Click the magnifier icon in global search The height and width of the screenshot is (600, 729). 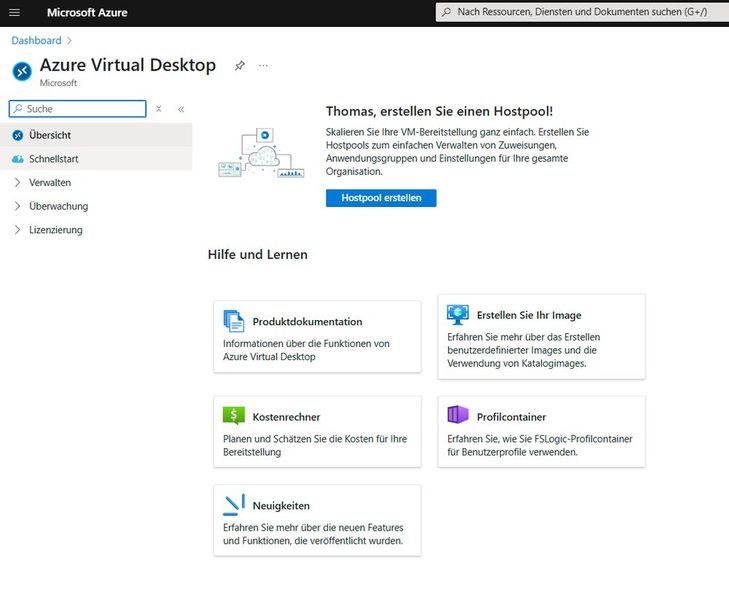tap(446, 12)
